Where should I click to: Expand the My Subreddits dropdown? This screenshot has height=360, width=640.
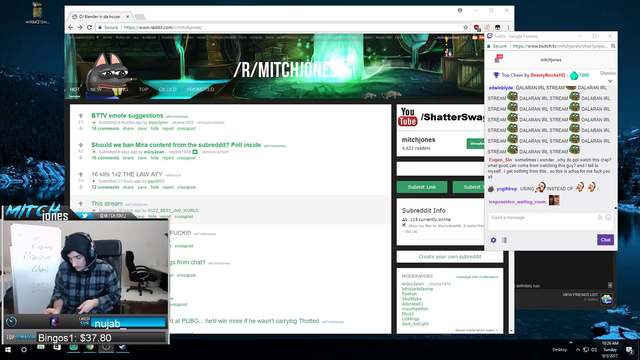pyautogui.click(x=83, y=37)
